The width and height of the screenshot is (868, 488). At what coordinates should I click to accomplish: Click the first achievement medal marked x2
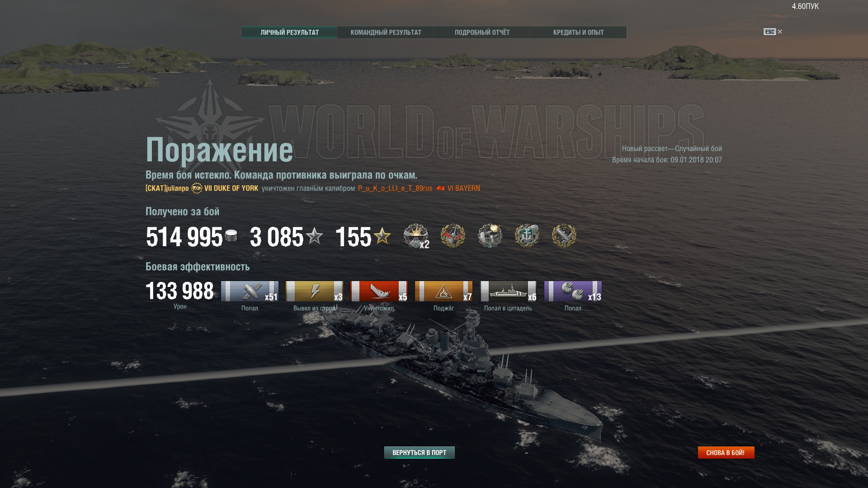point(416,236)
